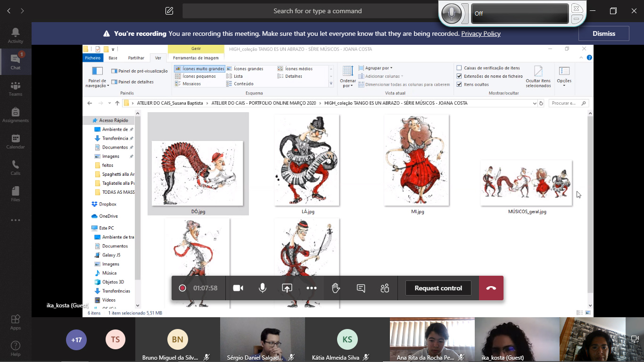Select Este PC in navigation pane
The width and height of the screenshot is (644, 362).
point(103,228)
